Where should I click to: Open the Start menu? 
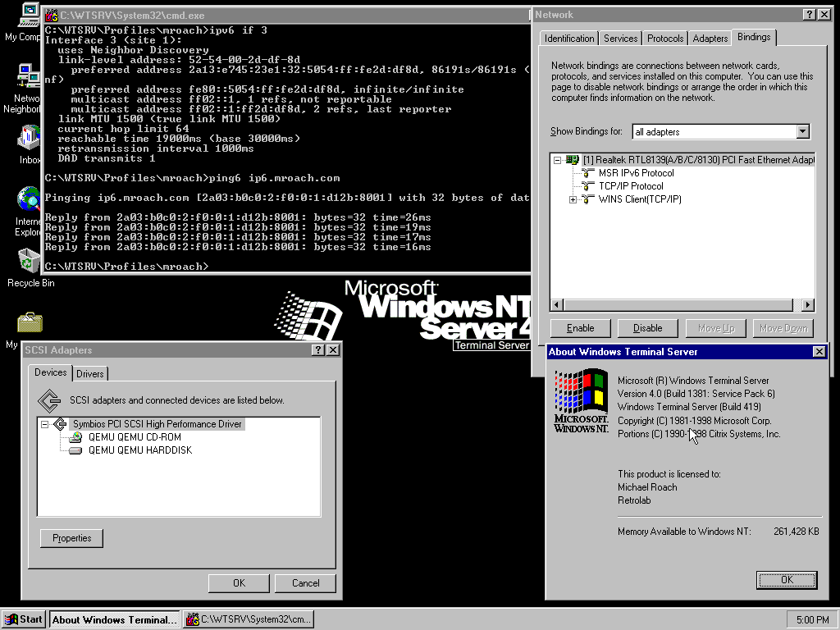coord(23,620)
